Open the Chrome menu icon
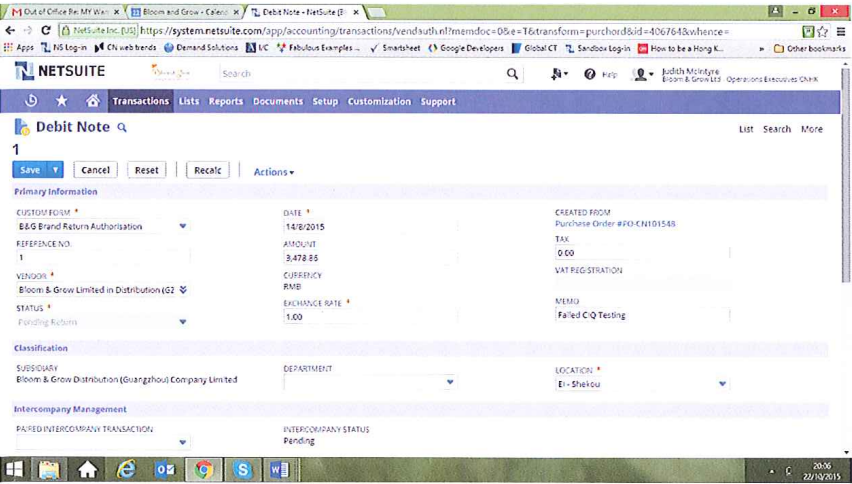 point(841,32)
